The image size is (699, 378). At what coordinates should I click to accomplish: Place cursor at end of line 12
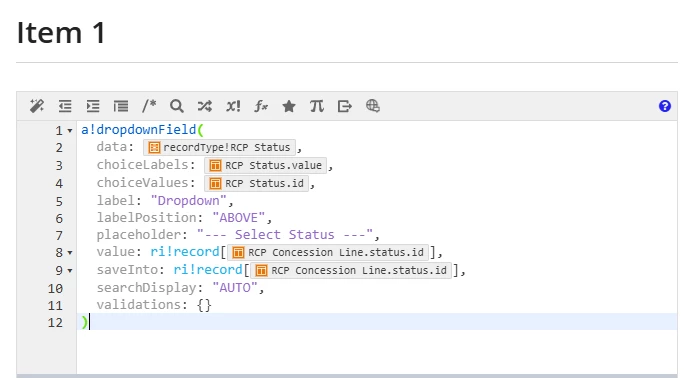tap(90, 322)
